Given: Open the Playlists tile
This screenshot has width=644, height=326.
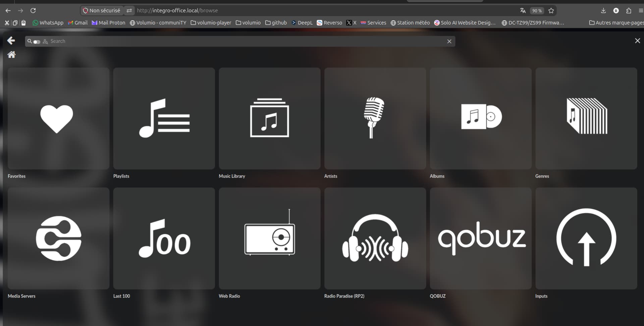Looking at the screenshot, I should 164,119.
